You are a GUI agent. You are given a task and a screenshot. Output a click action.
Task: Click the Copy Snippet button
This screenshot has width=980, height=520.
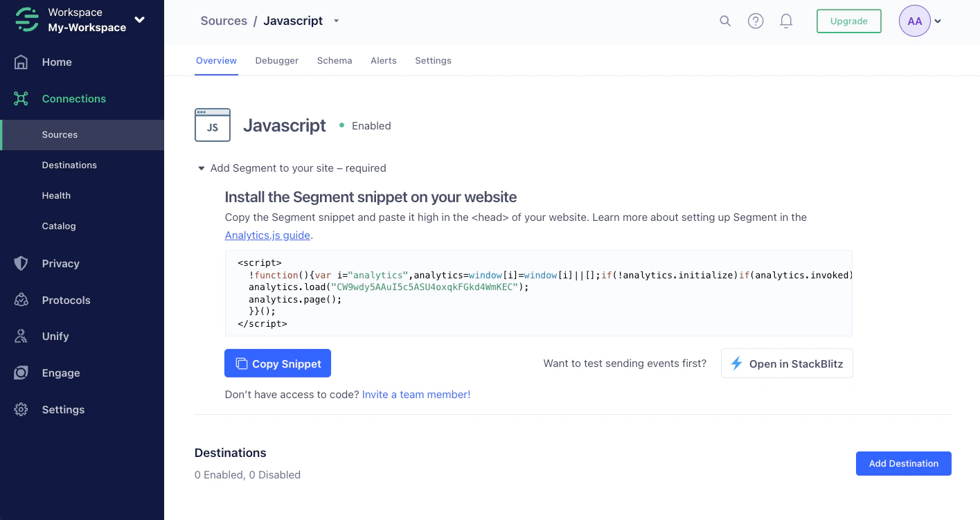click(x=277, y=363)
